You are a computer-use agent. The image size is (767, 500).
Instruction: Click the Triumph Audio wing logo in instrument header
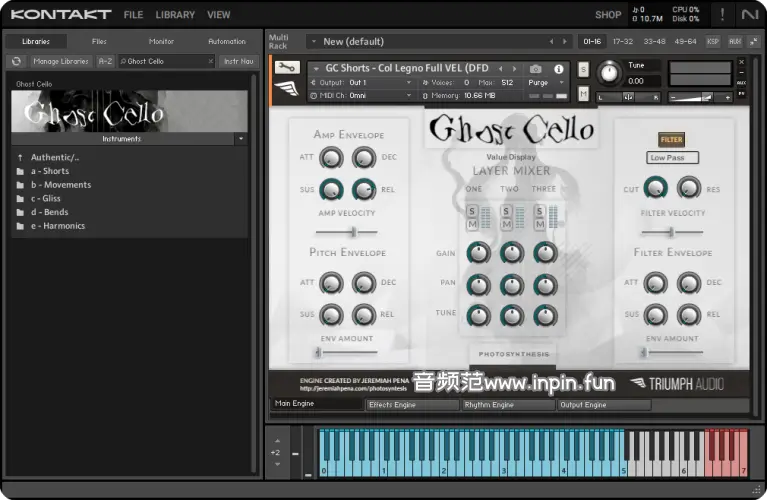pyautogui.click(x=286, y=89)
